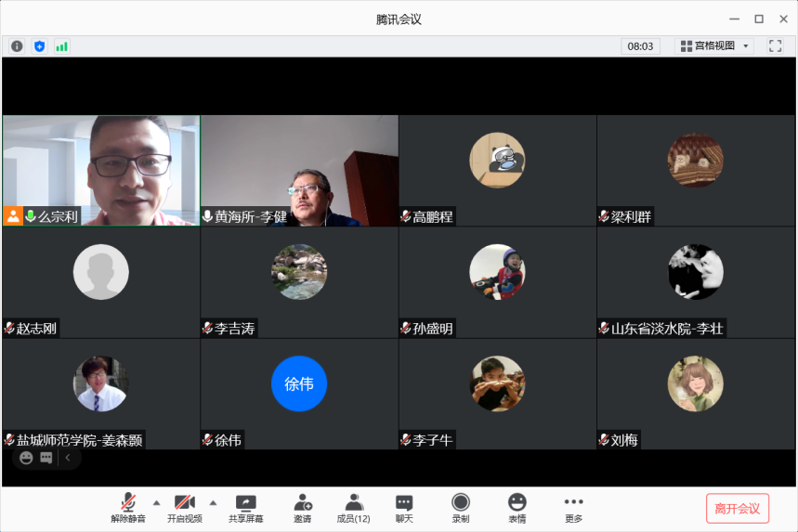Click muted mic icon beside 梁利群
Screen dimensions: 798x532
[x=604, y=216]
